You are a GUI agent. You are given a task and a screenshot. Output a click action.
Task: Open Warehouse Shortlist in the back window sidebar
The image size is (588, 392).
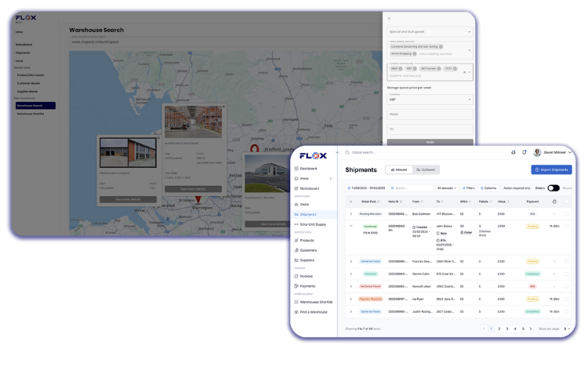(x=31, y=114)
